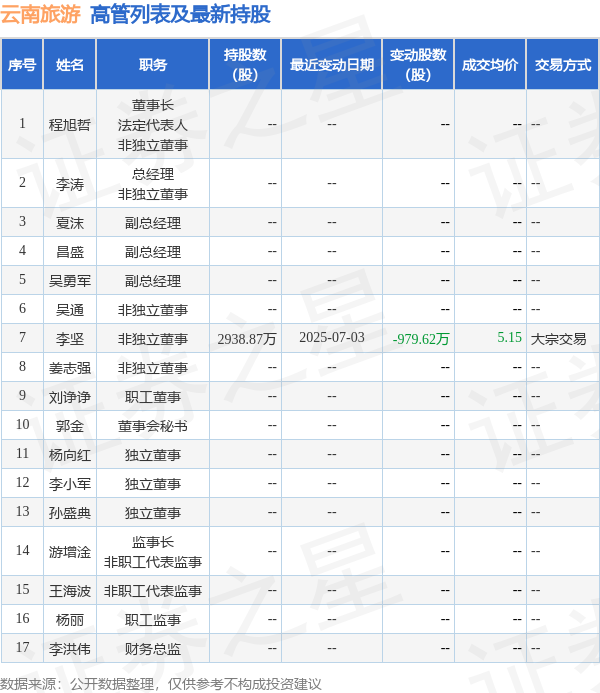Click the name 刘铮铮
The image size is (600, 693).
click(x=70, y=397)
